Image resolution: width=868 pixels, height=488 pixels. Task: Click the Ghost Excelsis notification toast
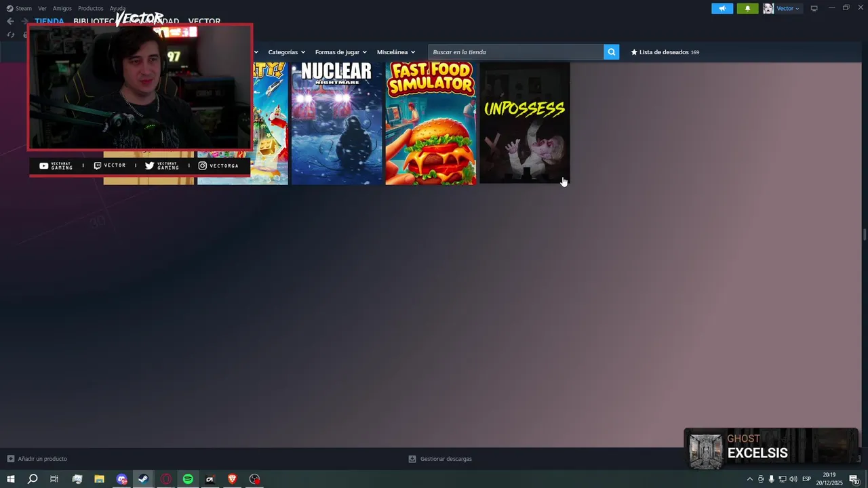point(771,449)
